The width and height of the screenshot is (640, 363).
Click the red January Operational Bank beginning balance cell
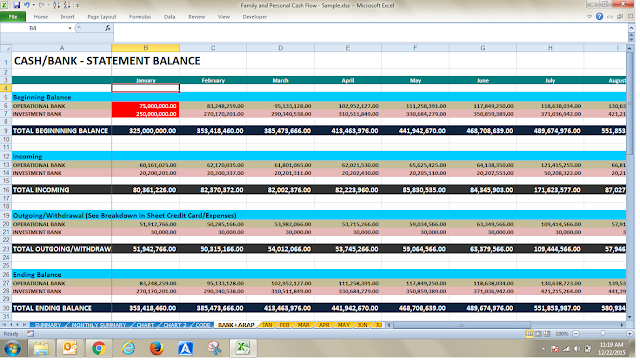click(145, 106)
